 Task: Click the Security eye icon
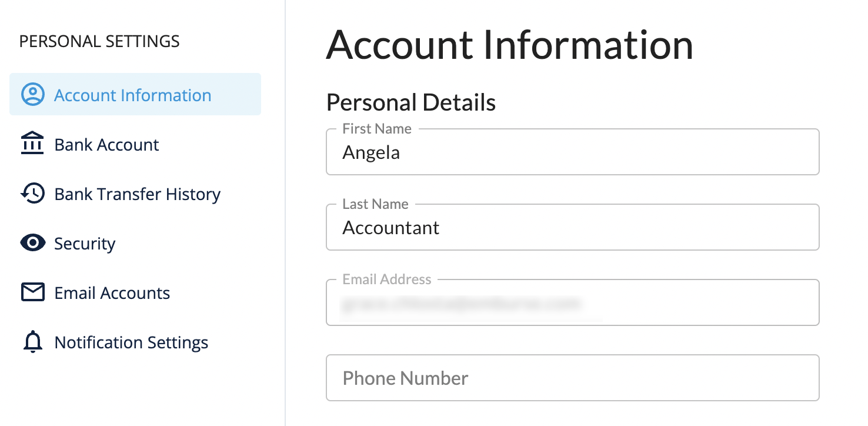click(x=32, y=243)
